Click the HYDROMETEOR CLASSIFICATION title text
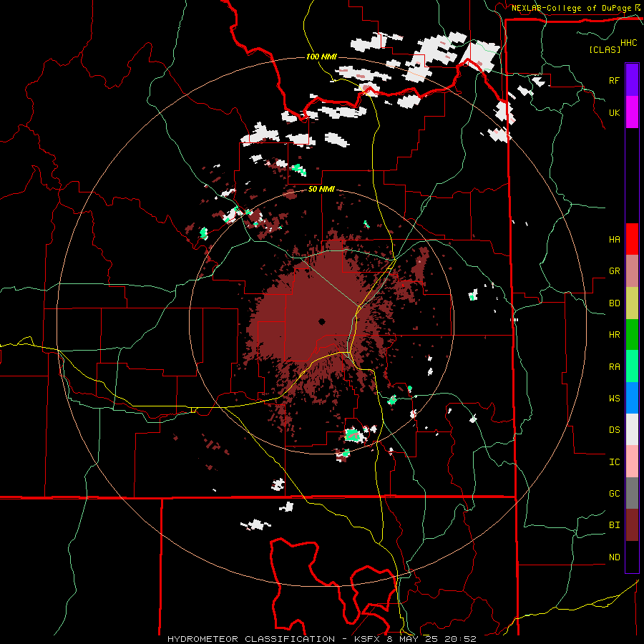Viewport: 644px width, 644px height. click(251, 639)
